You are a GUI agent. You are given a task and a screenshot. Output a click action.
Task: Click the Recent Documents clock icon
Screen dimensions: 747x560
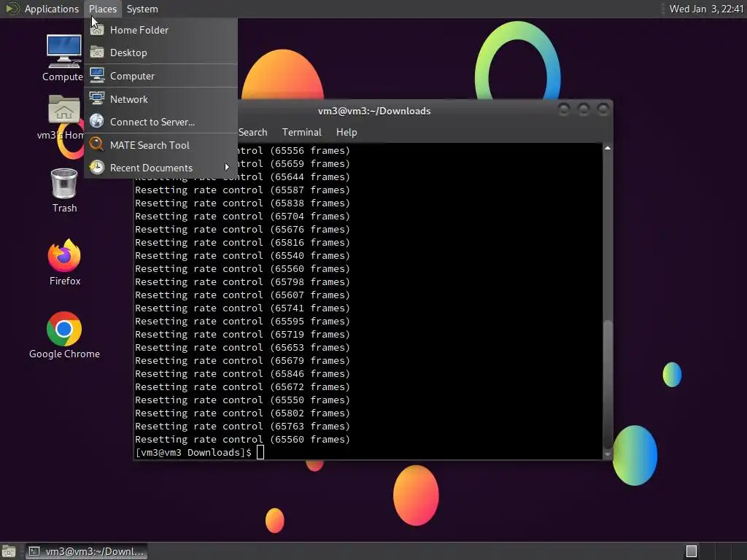(x=97, y=167)
